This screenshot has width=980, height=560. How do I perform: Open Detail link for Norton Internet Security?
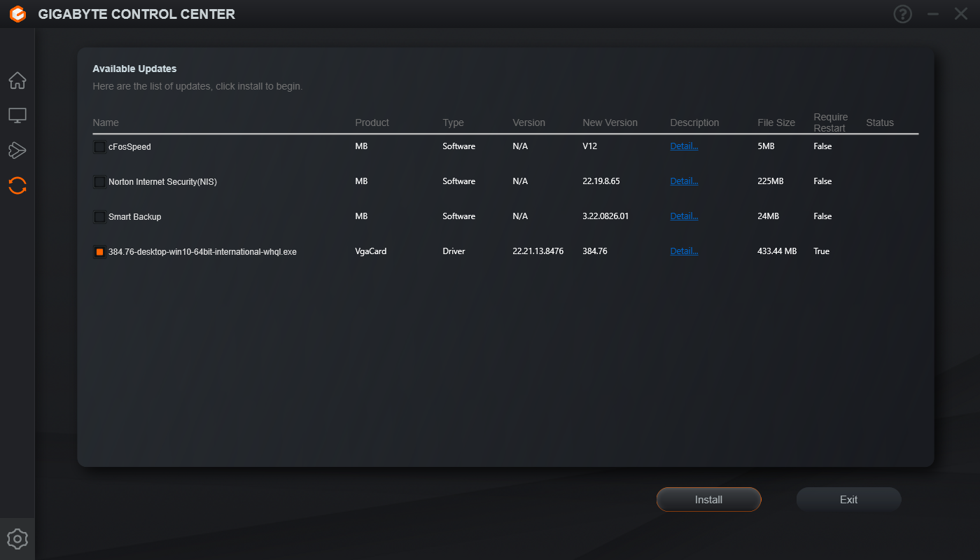[x=684, y=181]
